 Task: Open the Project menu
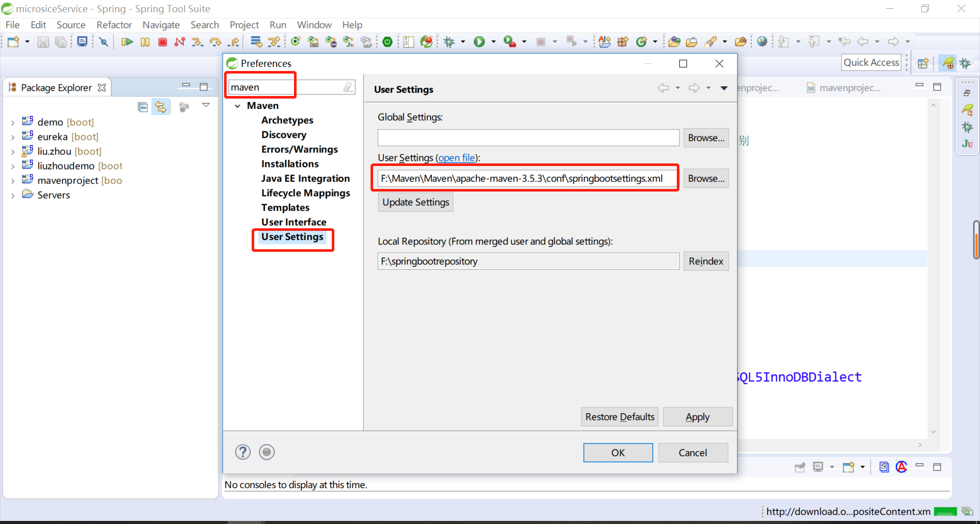click(244, 25)
